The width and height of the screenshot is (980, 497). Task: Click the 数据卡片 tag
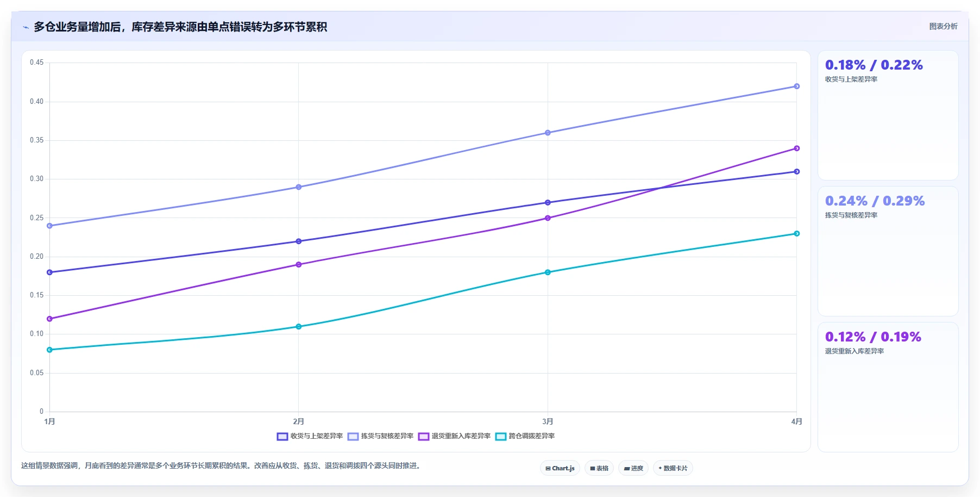(673, 468)
